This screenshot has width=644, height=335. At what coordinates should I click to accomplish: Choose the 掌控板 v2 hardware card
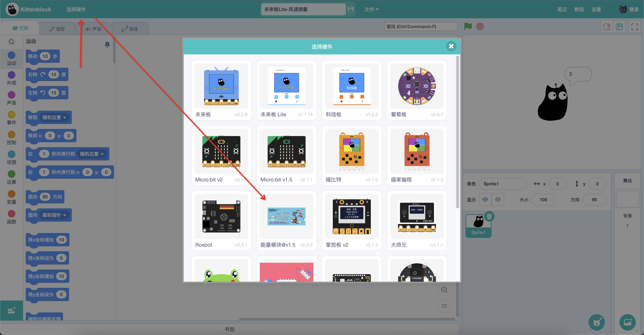(x=351, y=220)
